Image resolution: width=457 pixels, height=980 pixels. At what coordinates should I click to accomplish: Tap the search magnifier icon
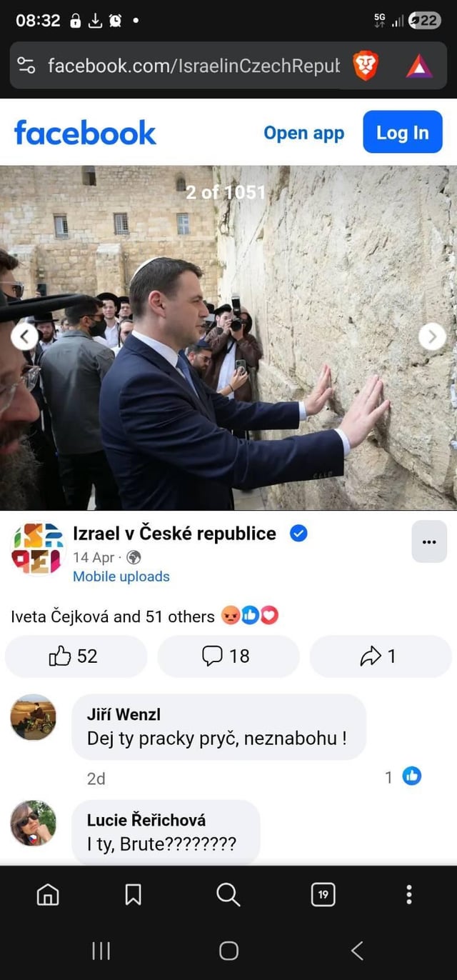228,894
